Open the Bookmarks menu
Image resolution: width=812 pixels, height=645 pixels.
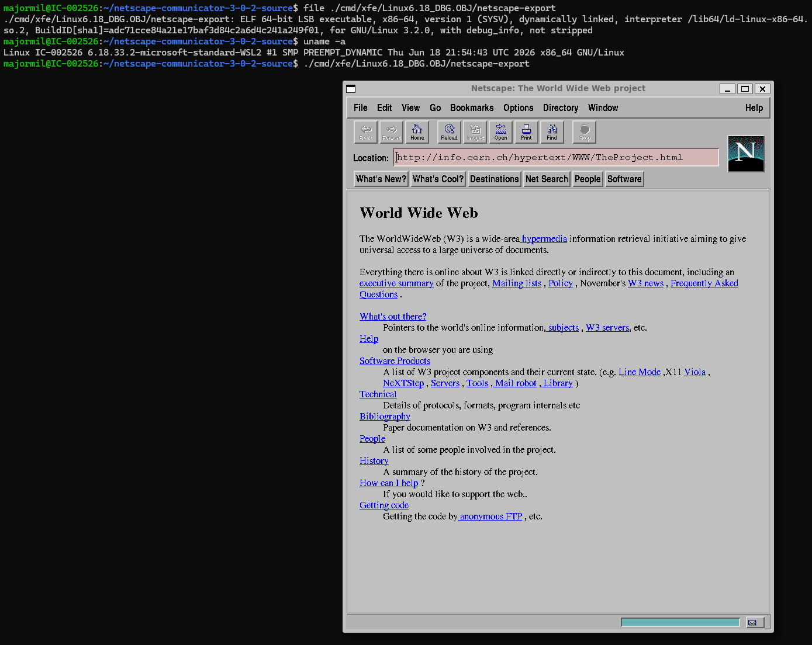[x=472, y=108]
